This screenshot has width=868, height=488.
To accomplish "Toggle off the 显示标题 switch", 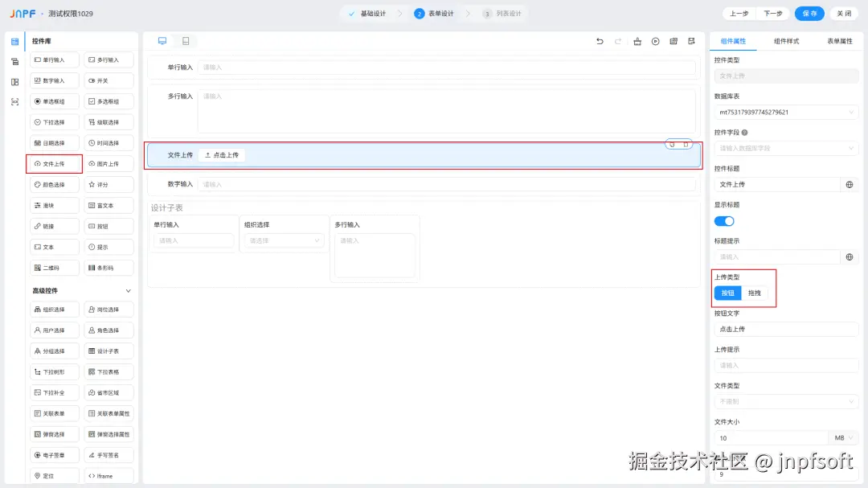I will coord(725,221).
